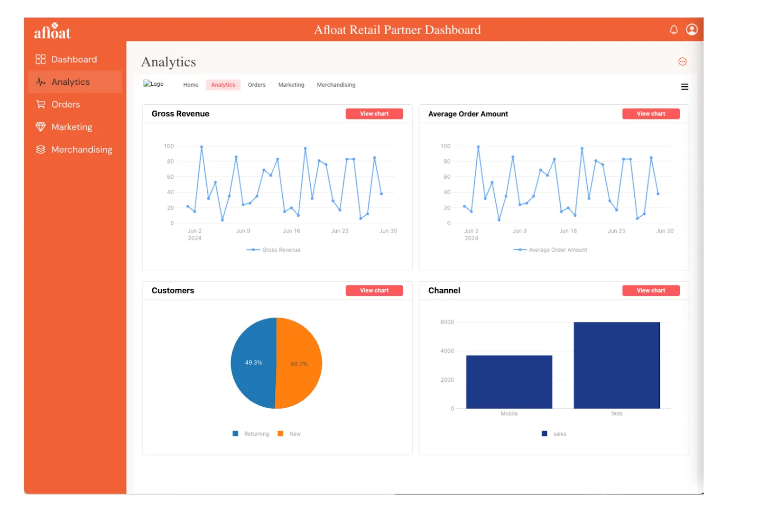Viewport: 759px width, 532px height.
Task: View chart for Gross Revenue
Action: [x=374, y=114]
